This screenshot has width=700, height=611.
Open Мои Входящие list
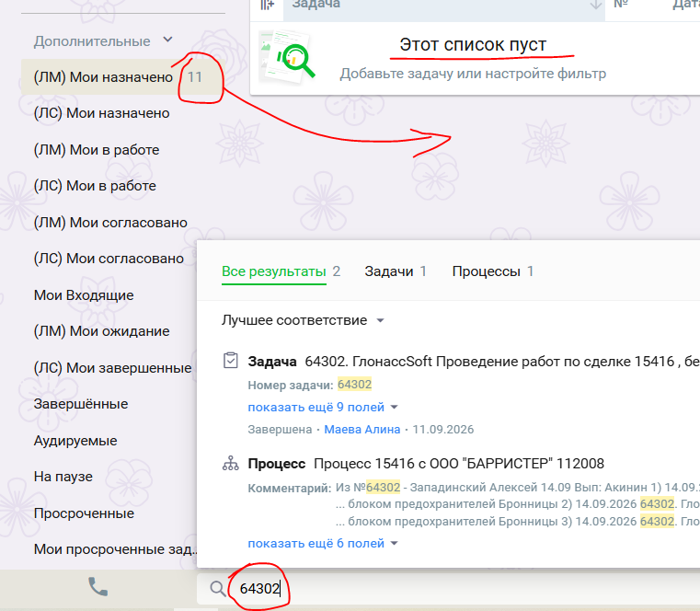[x=84, y=295]
